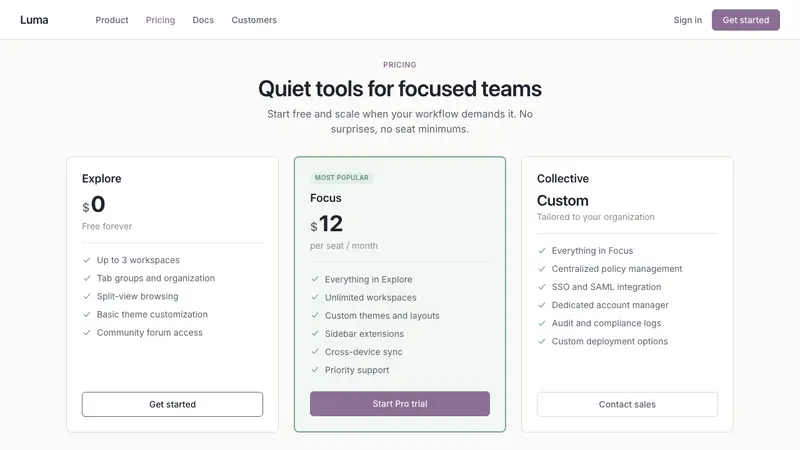Click 'Audit and compliance logs' text
Viewport: 800px width, 450px height.
click(606, 323)
